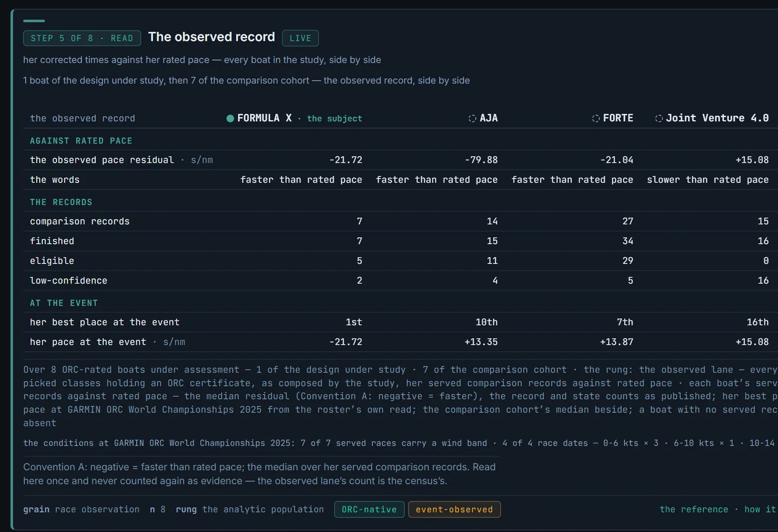Click FORTE's eligible count 29
The height and width of the screenshot is (532, 778).
click(628, 261)
